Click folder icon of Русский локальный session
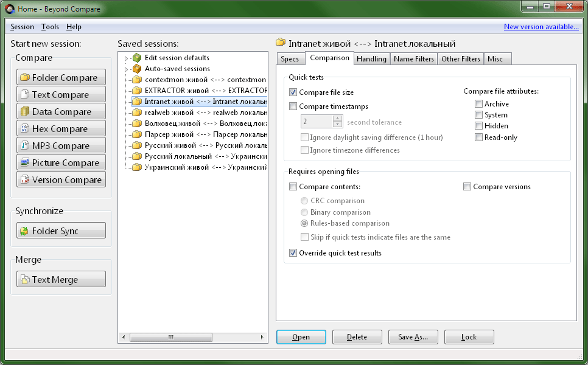Screen dimensions: 588x365 [x=137, y=156]
